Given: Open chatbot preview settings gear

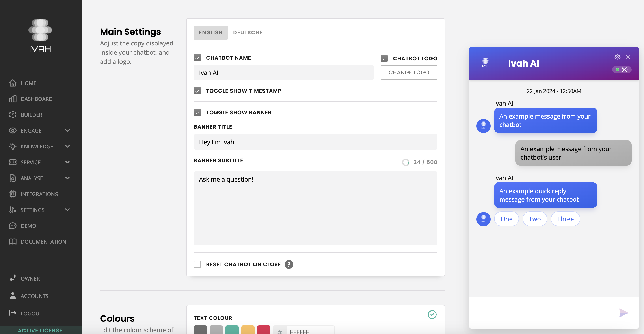Looking at the screenshot, I should (x=617, y=57).
